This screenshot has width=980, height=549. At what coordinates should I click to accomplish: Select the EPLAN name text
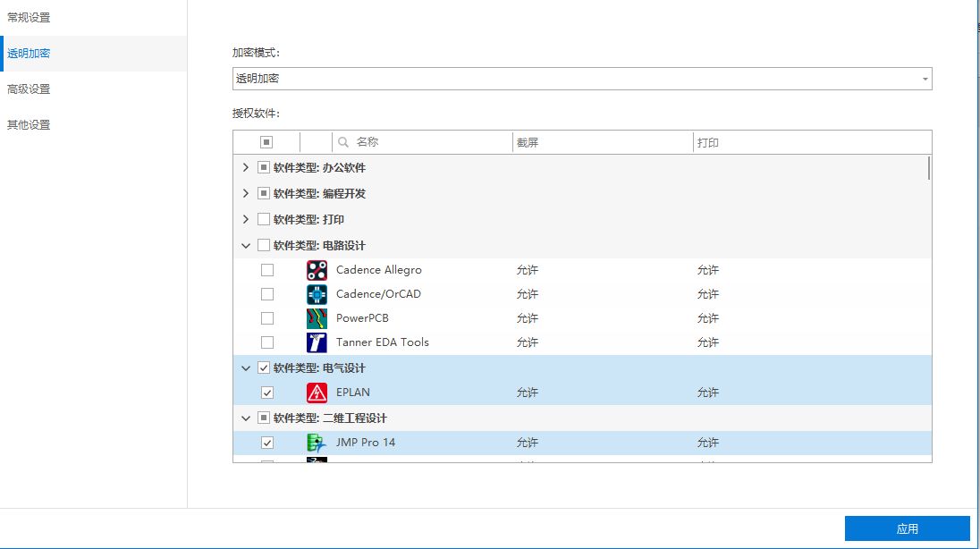353,393
